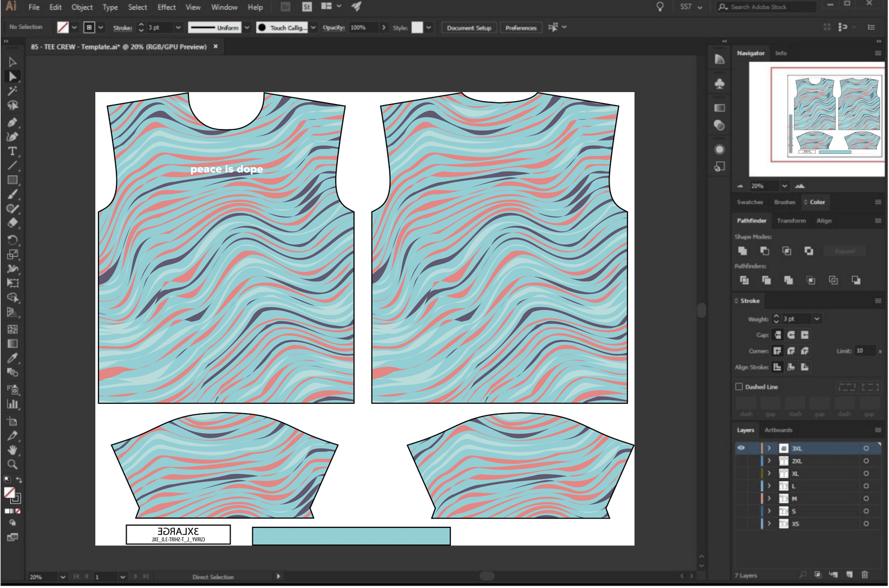This screenshot has height=588, width=889.
Task: Hide the 3XL layer using eye icon
Action: (741, 448)
